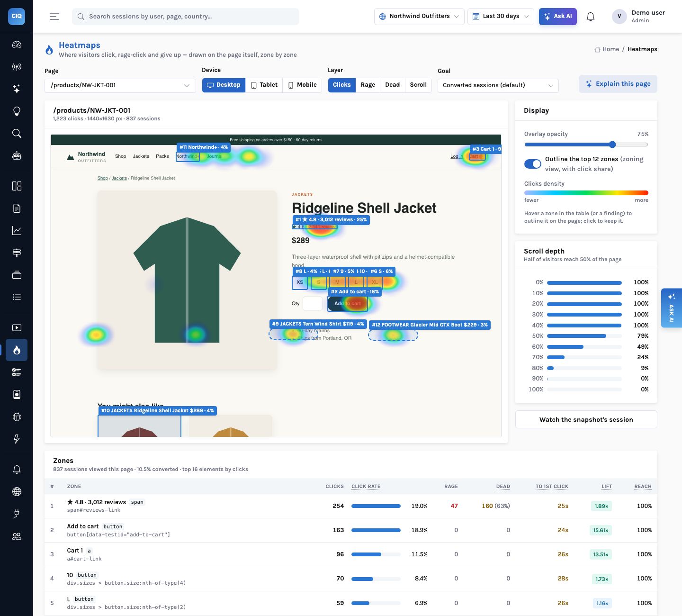Screen dimensions: 682x616
Task: Adjust the Overlay opacity slider handle
Action: coord(612,145)
